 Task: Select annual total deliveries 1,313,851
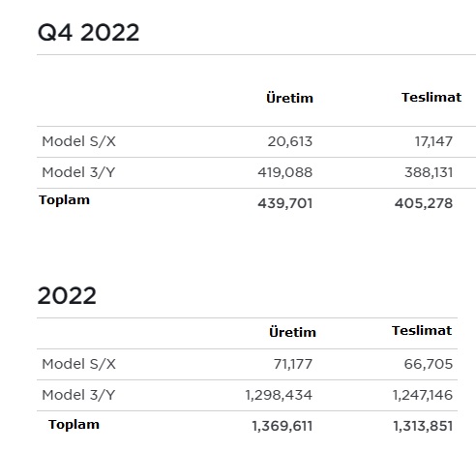point(423,426)
